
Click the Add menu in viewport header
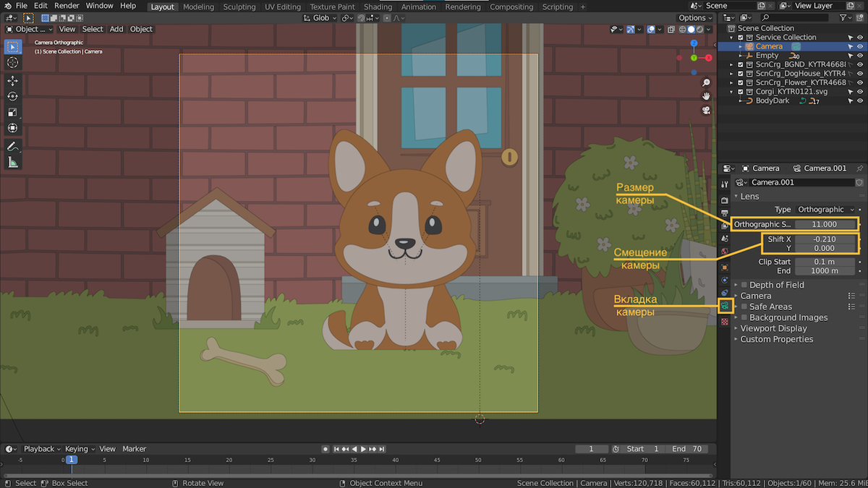coord(116,29)
